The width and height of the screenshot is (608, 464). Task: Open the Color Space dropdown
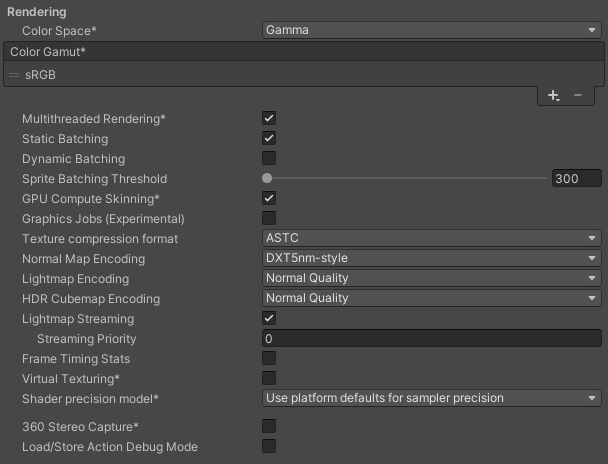(x=431, y=30)
